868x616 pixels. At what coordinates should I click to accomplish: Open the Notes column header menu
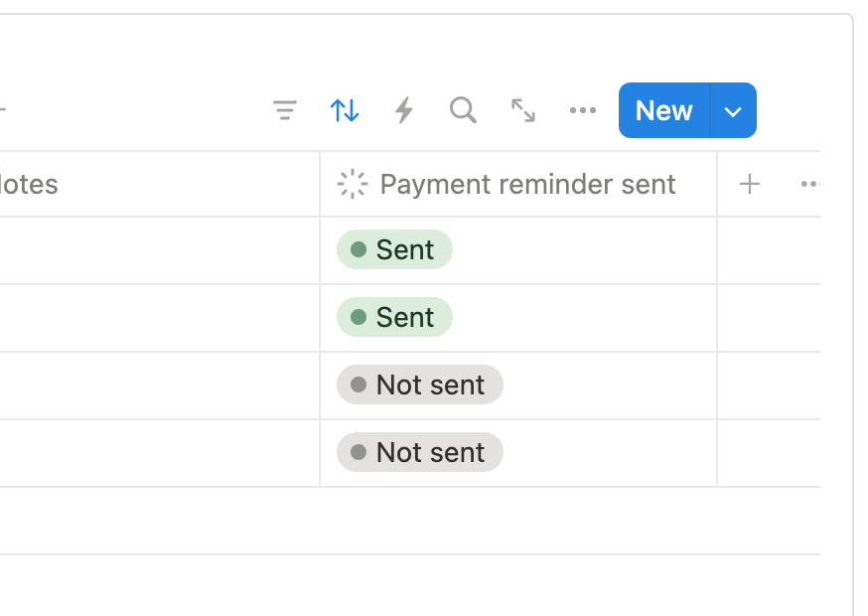pos(160,184)
